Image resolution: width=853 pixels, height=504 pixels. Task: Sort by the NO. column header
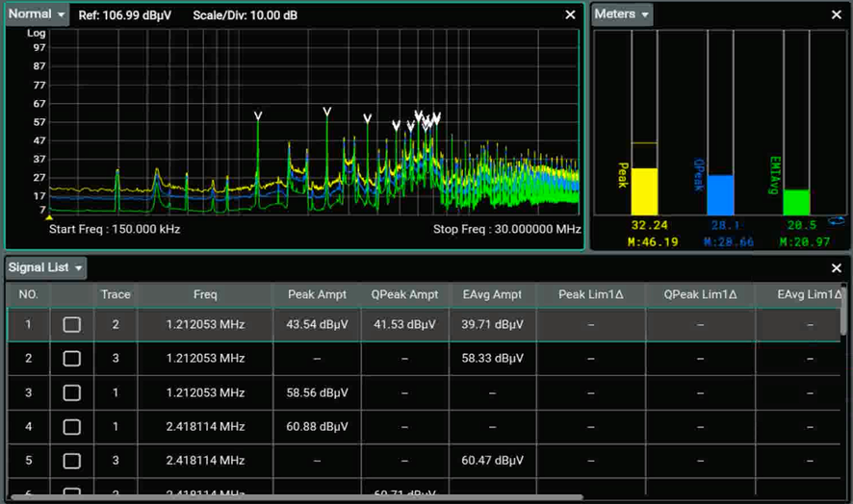[28, 294]
